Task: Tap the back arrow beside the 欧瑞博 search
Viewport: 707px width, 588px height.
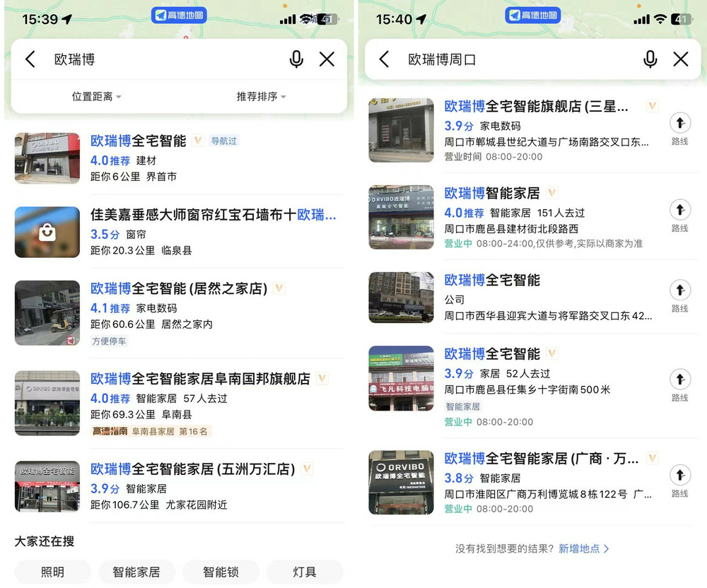Action: click(30, 59)
